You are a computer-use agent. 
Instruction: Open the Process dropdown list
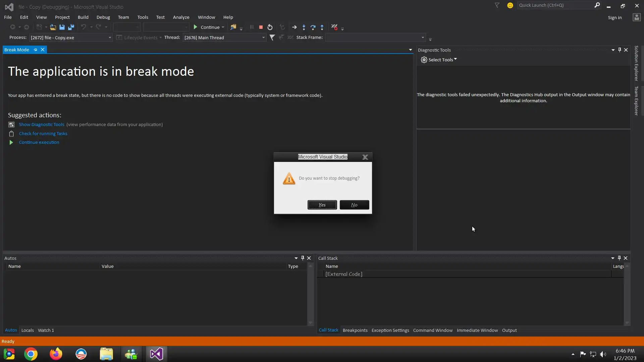pyautogui.click(x=109, y=38)
